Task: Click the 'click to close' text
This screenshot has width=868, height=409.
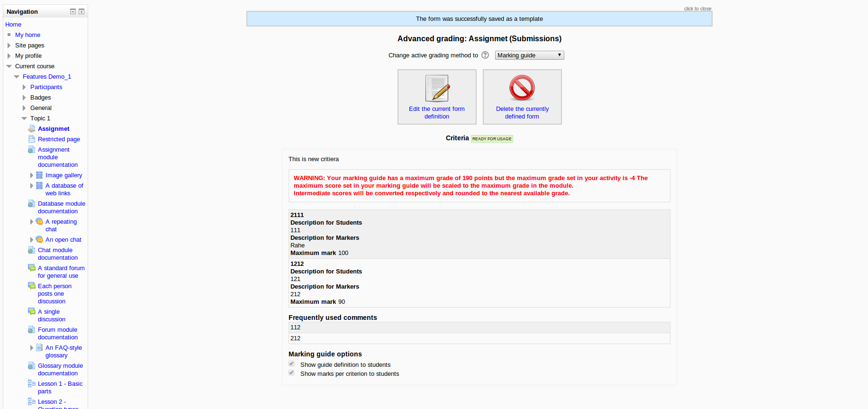Action: [x=697, y=9]
